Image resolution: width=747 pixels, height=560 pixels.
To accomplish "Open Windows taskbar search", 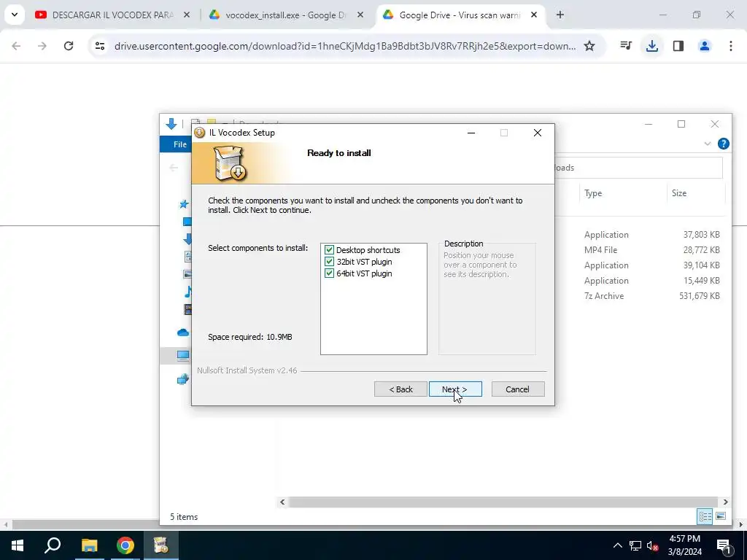I will click(53, 545).
